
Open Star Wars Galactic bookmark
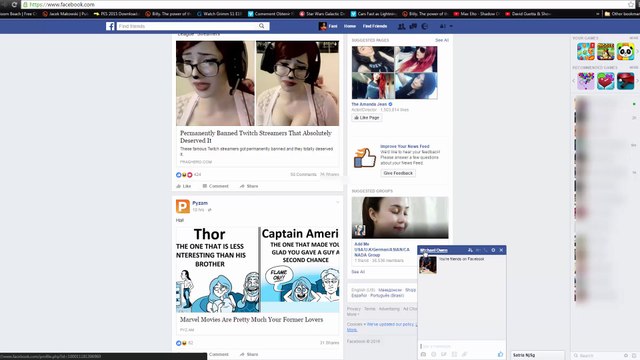coord(322,14)
